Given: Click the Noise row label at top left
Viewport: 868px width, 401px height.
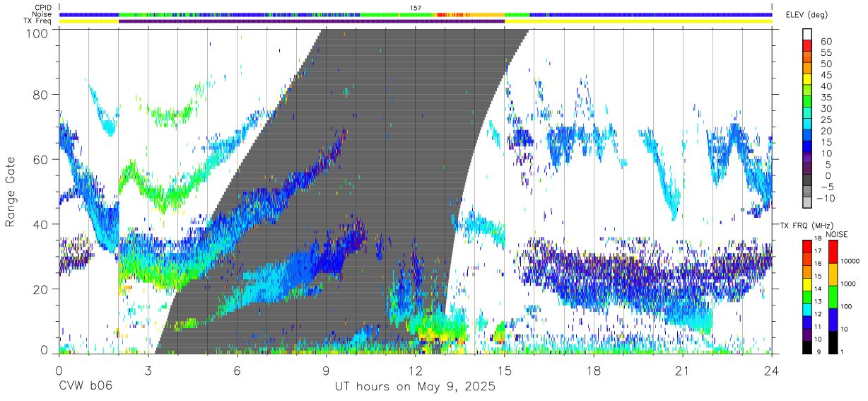Looking at the screenshot, I should (x=42, y=14).
